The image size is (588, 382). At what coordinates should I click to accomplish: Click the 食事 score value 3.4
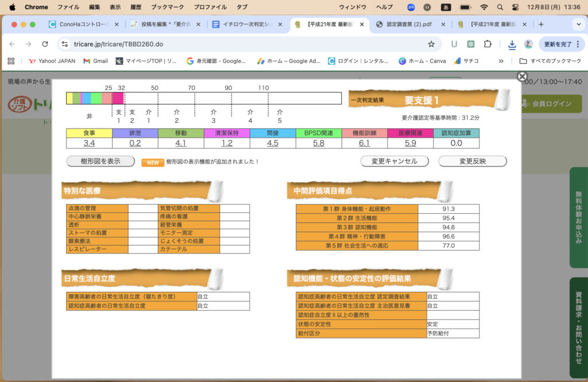[x=89, y=143]
